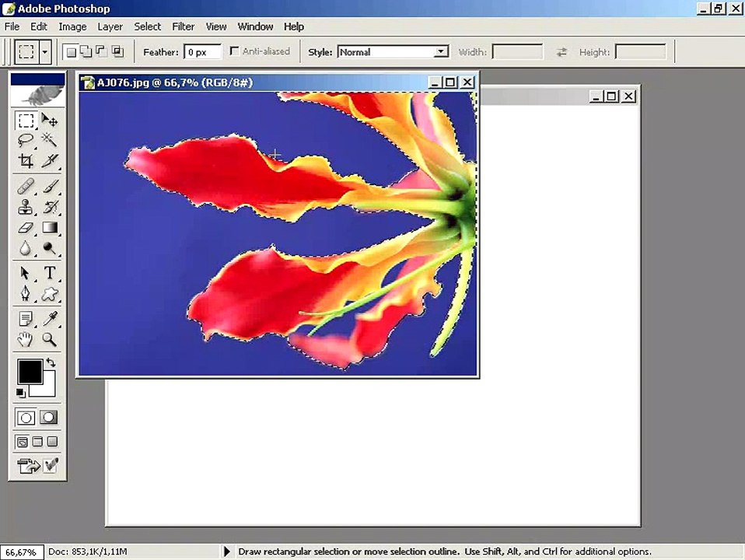Switch to Full Screen Mode
This screenshot has height=560, width=745.
pos(53,442)
